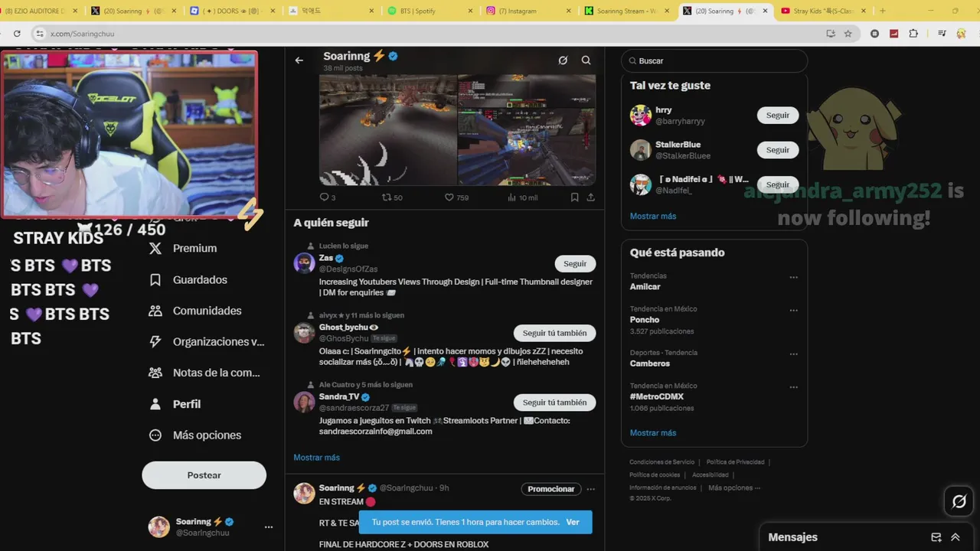Show more trends under Qué está pasando
The image size is (980, 551).
[x=653, y=432]
